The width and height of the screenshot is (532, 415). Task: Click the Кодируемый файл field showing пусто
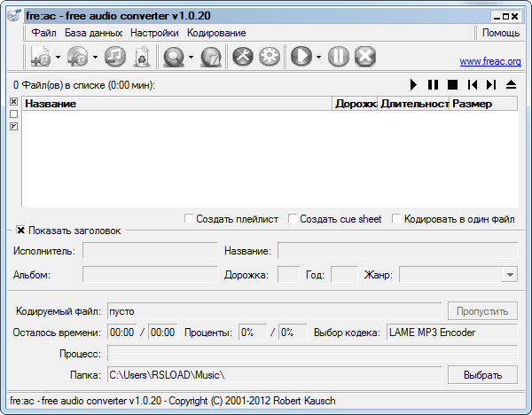coord(275,311)
